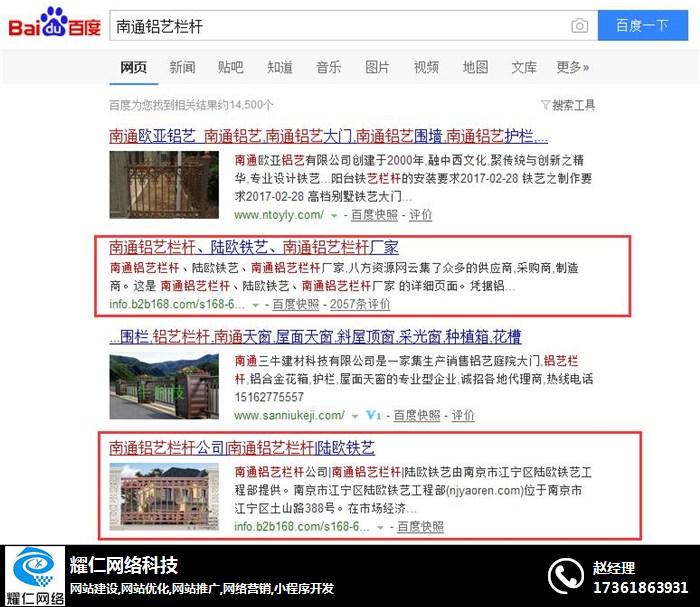Image resolution: width=700 pixels, height=607 pixels.
Task: Open result 南通铝艺栏杆公司|南通铝艺栏杆|陆欧铁艺
Action: (x=242, y=448)
